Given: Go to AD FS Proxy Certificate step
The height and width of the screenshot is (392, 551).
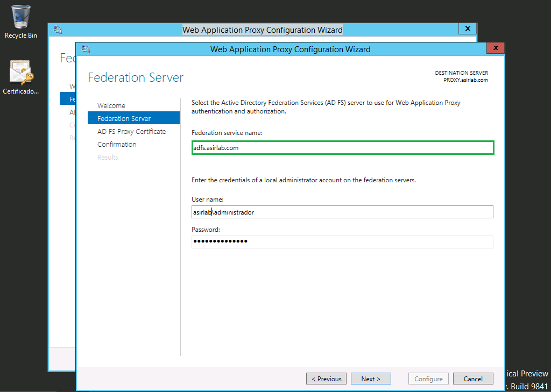Looking at the screenshot, I should coord(131,131).
